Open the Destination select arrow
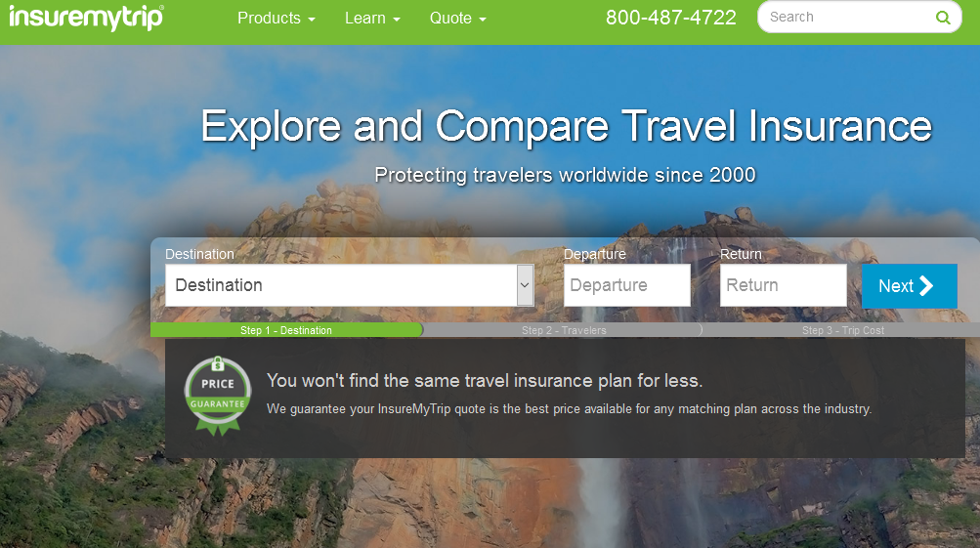This screenshot has width=980, height=548. click(525, 285)
